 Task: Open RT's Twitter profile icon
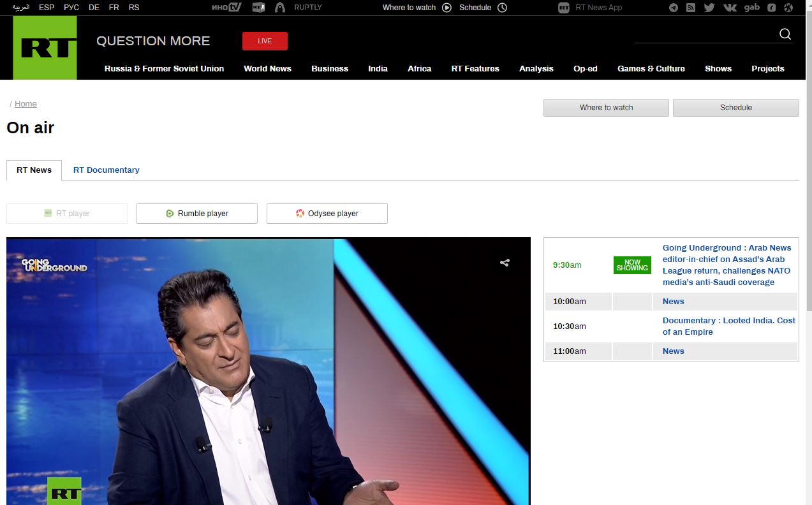pos(709,8)
